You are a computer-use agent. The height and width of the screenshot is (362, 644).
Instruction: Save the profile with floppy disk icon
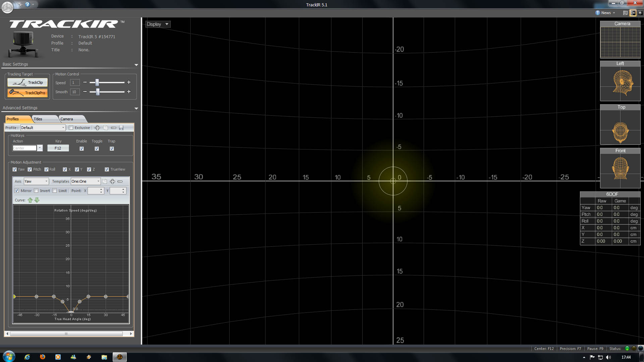(x=121, y=128)
